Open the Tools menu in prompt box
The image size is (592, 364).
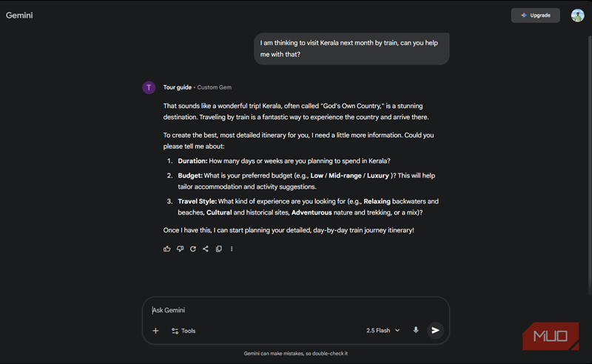(x=184, y=331)
